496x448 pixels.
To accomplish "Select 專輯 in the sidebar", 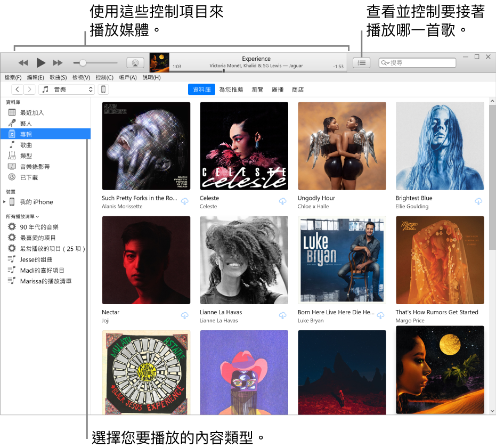I will [x=46, y=134].
